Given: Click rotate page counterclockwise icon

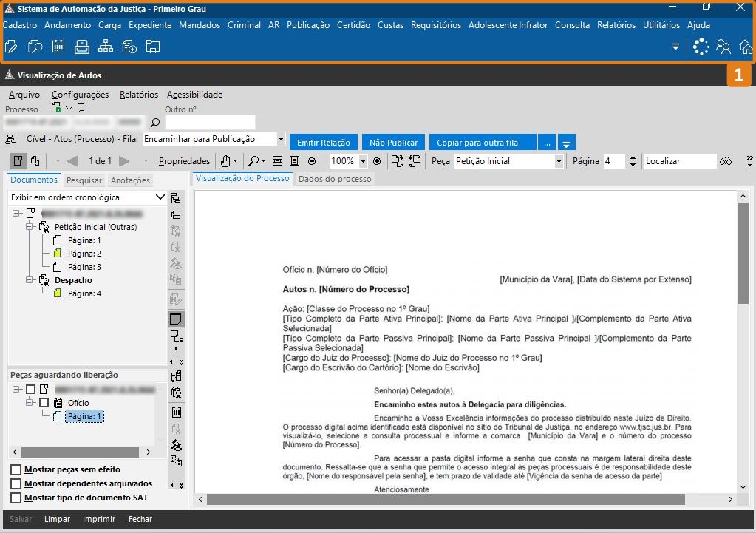Looking at the screenshot, I should pyautogui.click(x=415, y=160).
